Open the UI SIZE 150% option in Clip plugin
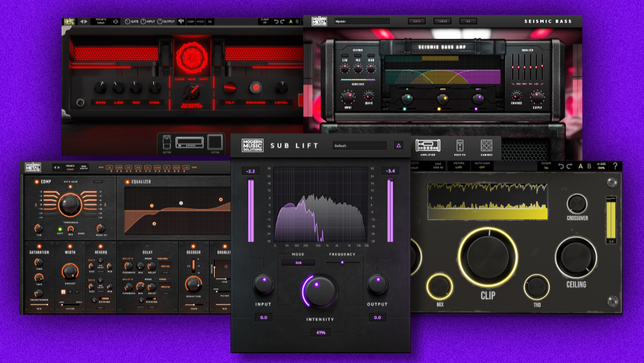 tap(601, 165)
